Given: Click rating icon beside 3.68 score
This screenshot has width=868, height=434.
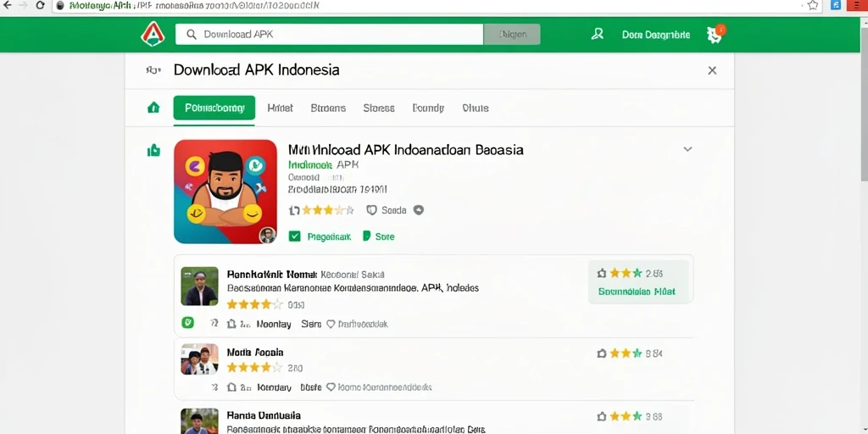Looking at the screenshot, I should click(602, 416).
